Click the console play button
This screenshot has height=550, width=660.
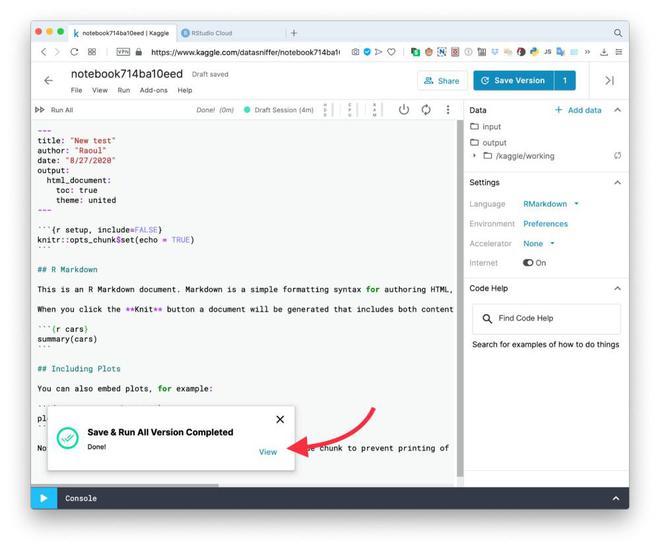click(x=44, y=498)
